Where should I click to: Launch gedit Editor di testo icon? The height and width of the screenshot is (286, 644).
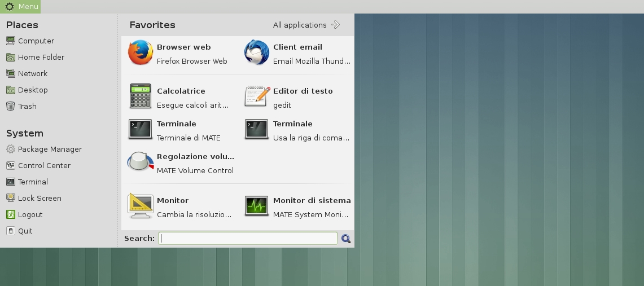click(x=257, y=96)
